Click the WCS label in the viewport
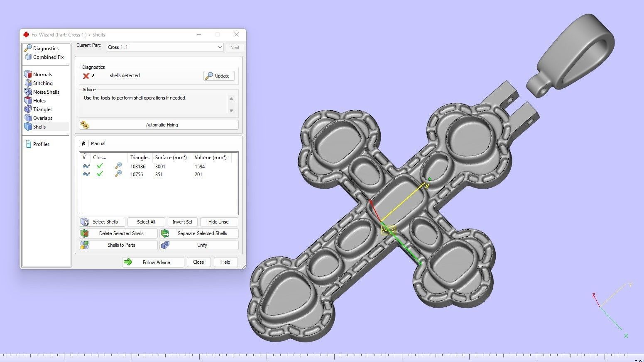 click(388, 230)
